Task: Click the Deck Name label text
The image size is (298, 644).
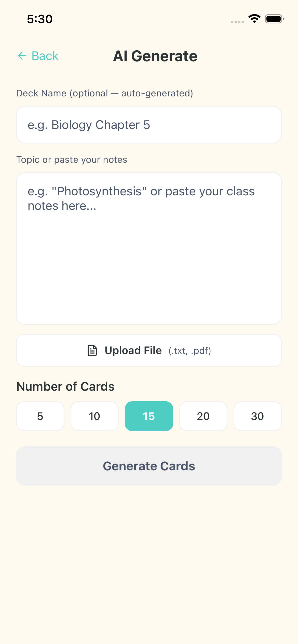Action: [x=104, y=93]
